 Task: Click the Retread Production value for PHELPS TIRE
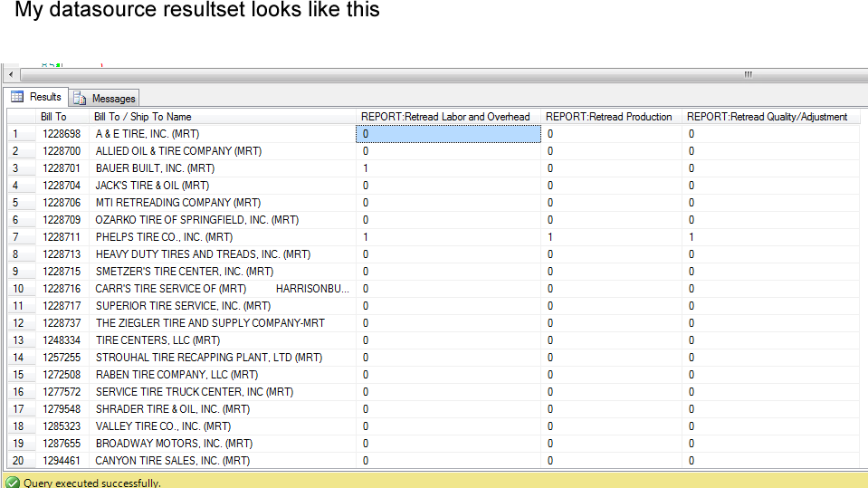tap(612, 237)
